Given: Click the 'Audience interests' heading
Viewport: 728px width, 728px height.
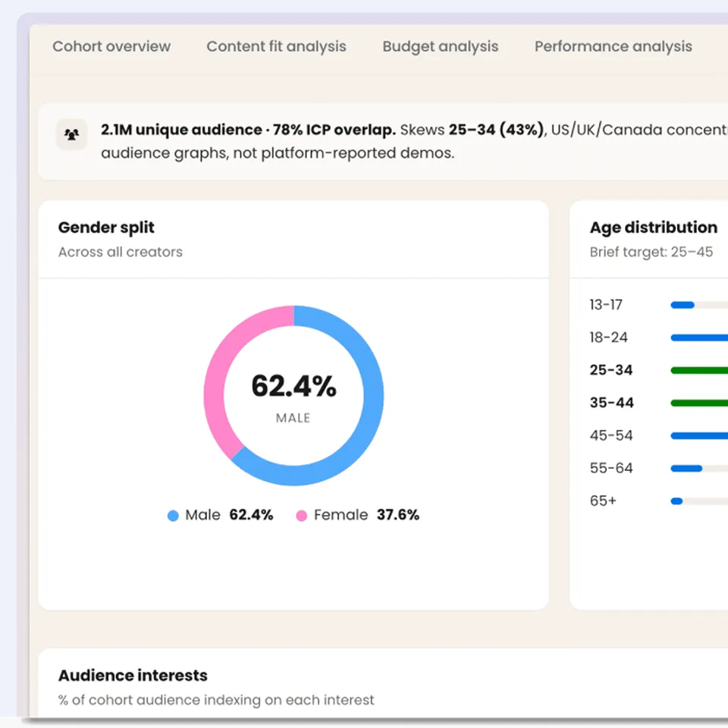Looking at the screenshot, I should point(133,676).
